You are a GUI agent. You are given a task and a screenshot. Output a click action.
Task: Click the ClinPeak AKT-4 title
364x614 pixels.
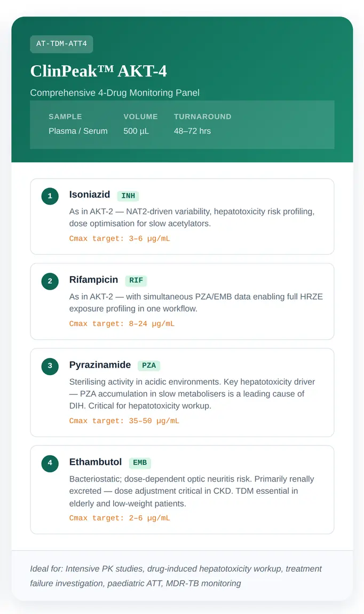[99, 71]
